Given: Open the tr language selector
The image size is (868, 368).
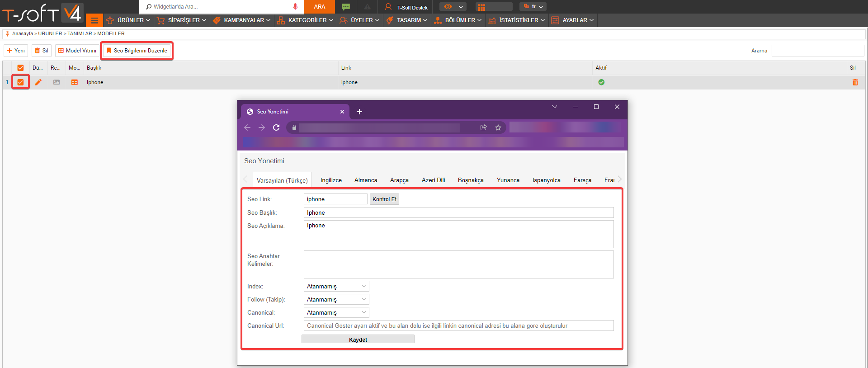Looking at the screenshot, I should click(x=533, y=7).
